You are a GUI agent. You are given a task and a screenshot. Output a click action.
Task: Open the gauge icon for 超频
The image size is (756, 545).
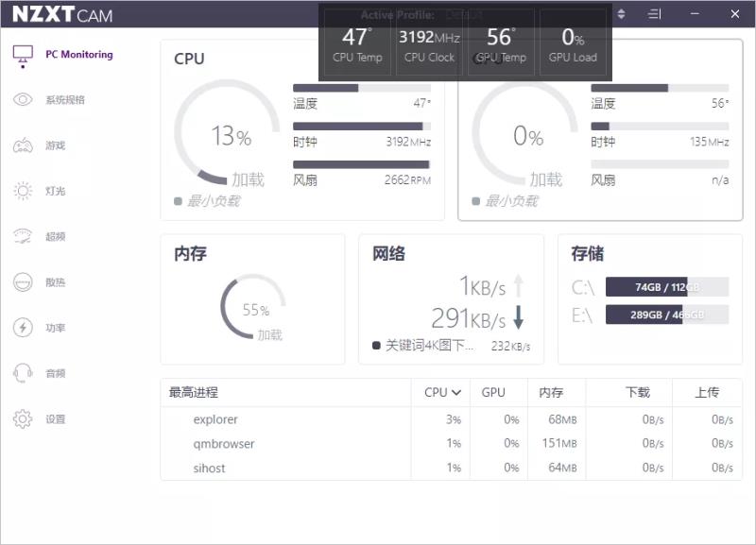tap(23, 236)
